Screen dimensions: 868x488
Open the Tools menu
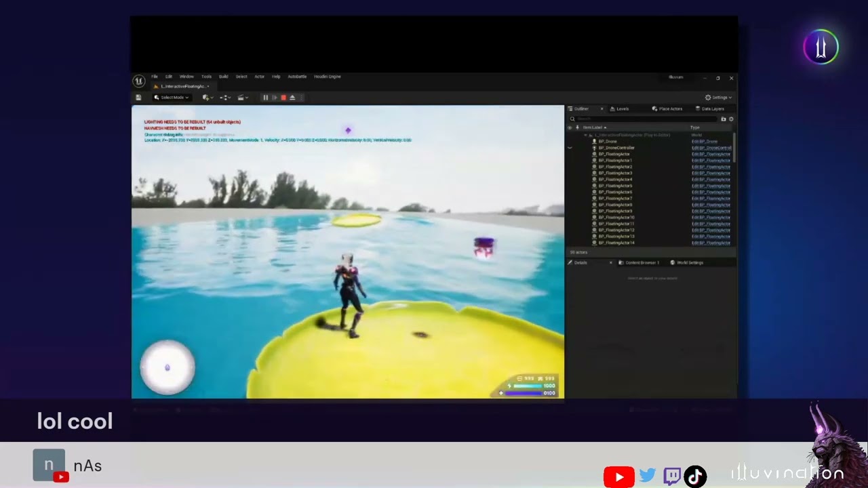pyautogui.click(x=206, y=77)
